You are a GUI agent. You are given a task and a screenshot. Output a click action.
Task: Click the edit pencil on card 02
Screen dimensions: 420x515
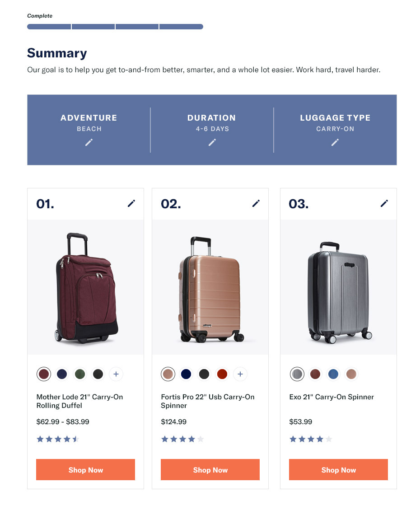point(256,204)
